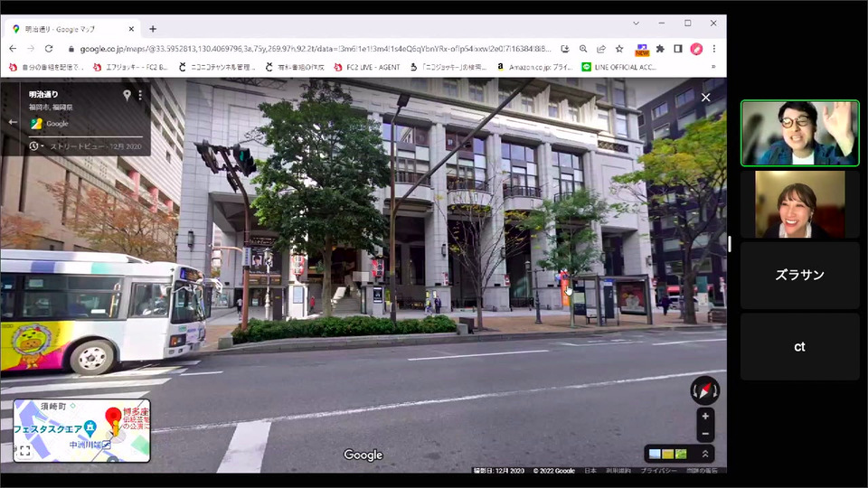Select the 明治通り - Google マップ tab
868x488 pixels.
(x=72, y=29)
